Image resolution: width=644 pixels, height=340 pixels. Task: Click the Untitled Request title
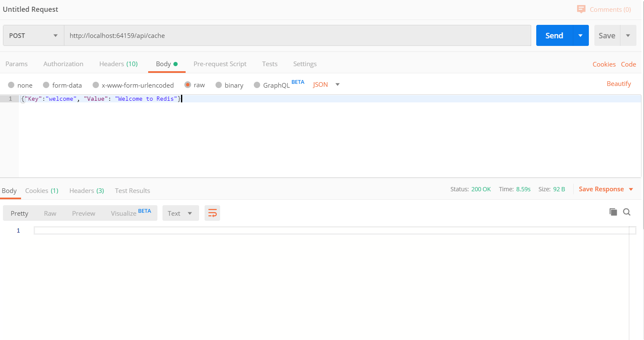[30, 9]
